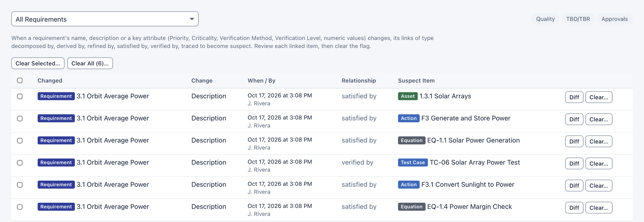Clear suspect flag for F3.1 Convert Sunlight to Power

pos(599,186)
